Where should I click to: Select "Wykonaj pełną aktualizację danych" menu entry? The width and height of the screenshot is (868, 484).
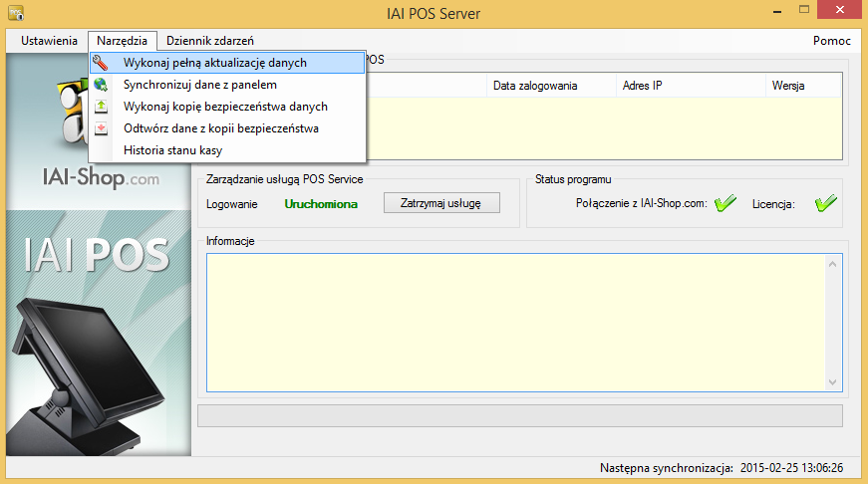pyautogui.click(x=214, y=63)
